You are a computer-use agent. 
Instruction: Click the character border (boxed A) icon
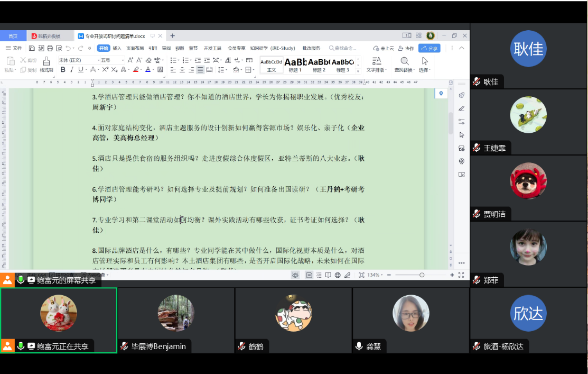pos(160,69)
